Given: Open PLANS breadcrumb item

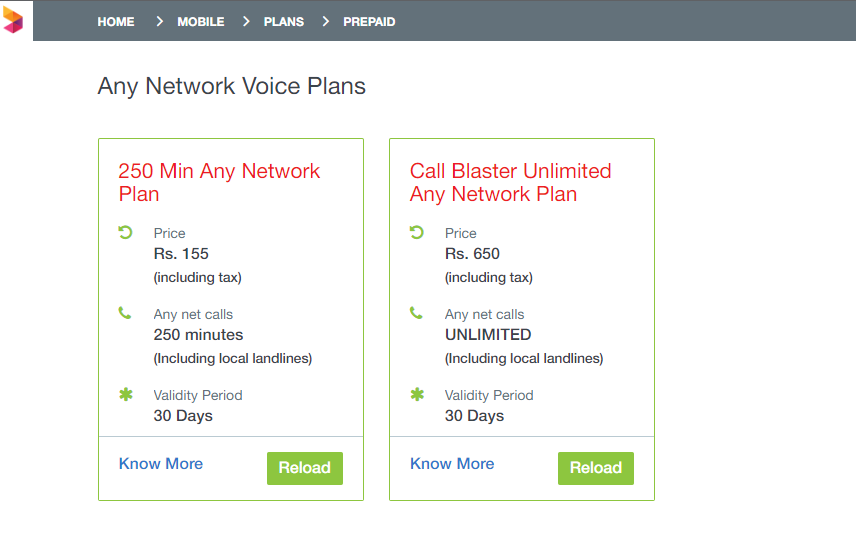Looking at the screenshot, I should [284, 22].
